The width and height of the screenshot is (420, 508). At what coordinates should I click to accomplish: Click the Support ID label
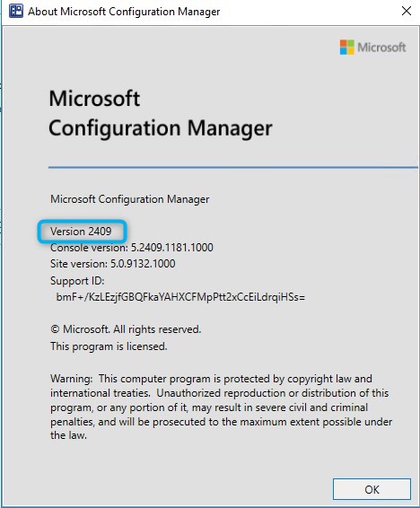pyautogui.click(x=77, y=281)
